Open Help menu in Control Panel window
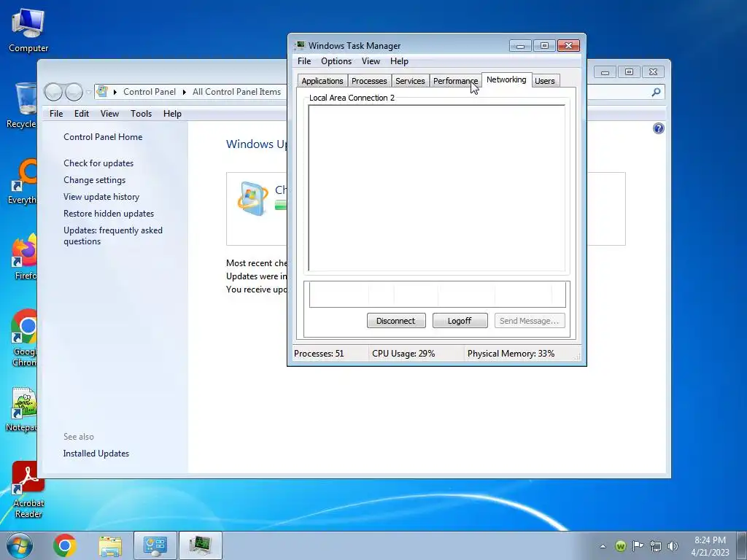747x560 pixels. tap(172, 113)
